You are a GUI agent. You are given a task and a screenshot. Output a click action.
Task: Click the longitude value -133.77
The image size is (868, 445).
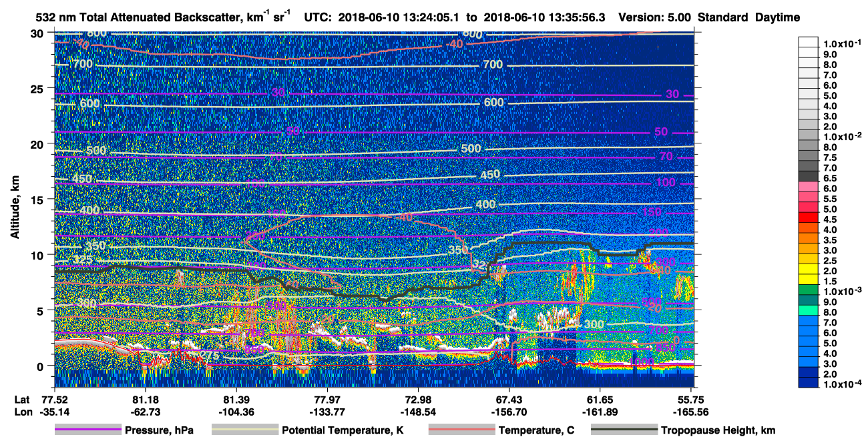pyautogui.click(x=327, y=412)
